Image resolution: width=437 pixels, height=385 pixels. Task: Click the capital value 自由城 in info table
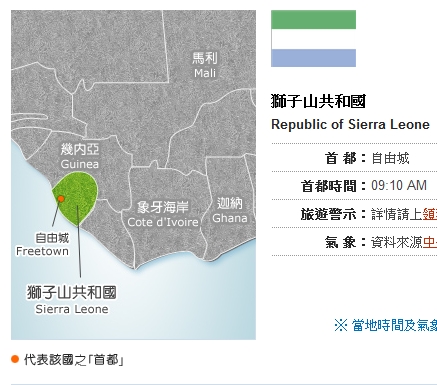tap(390, 158)
